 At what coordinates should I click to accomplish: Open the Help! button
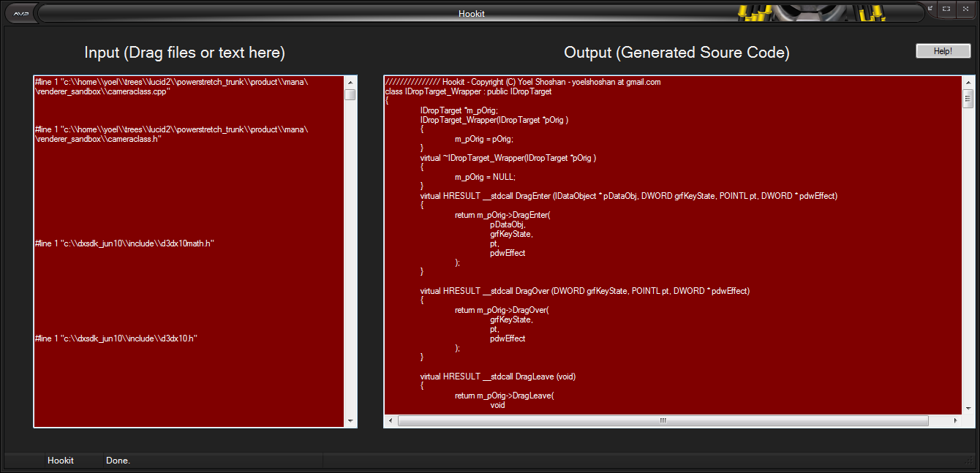(x=943, y=51)
